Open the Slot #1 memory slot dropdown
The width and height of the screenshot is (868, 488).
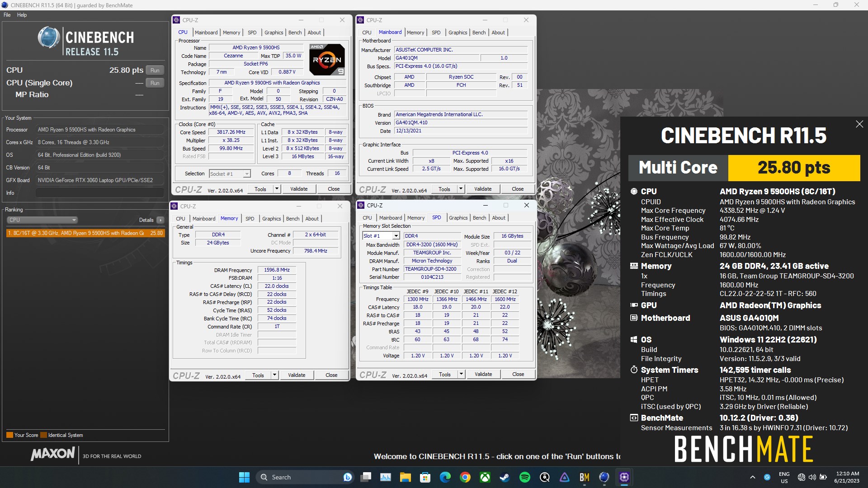pyautogui.click(x=381, y=236)
